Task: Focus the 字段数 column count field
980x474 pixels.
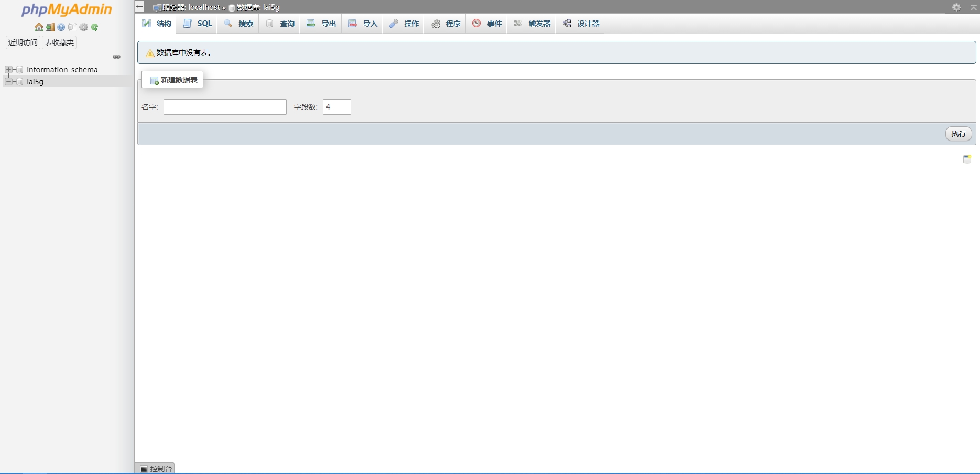Action: coord(337,107)
